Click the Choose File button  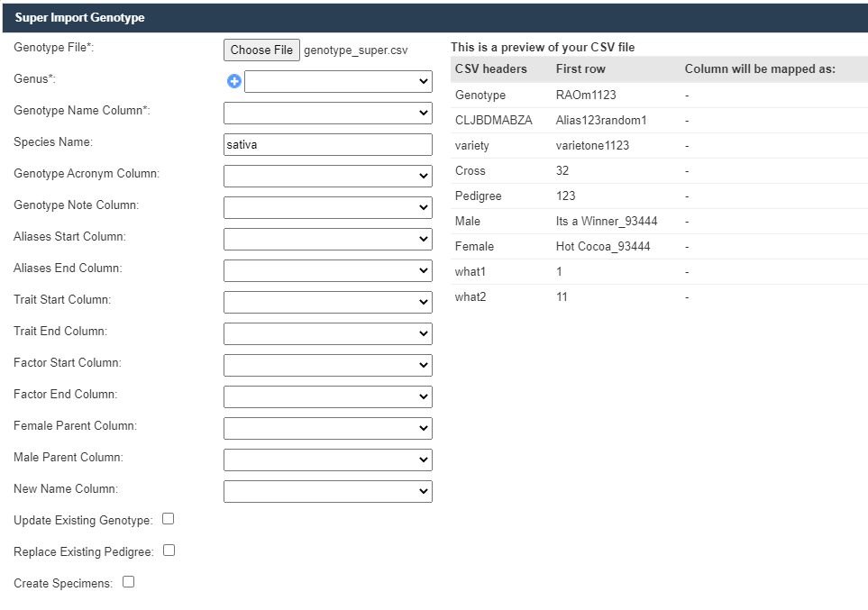tap(261, 50)
